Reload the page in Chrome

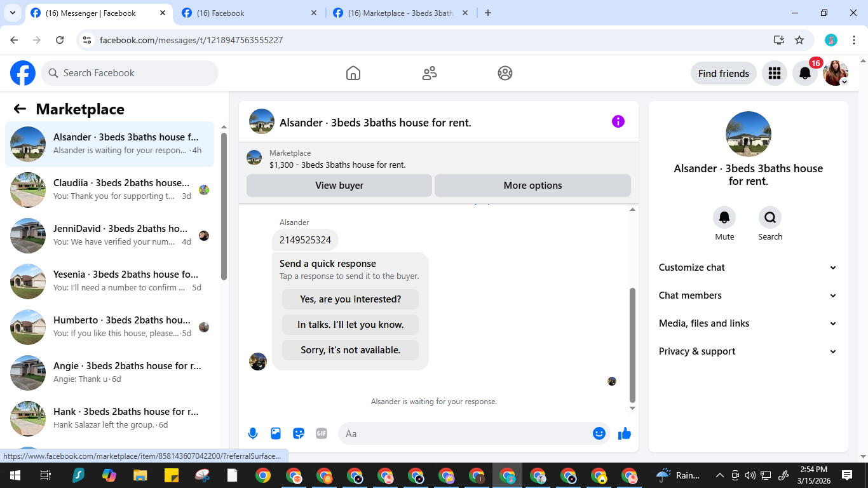[x=60, y=40]
